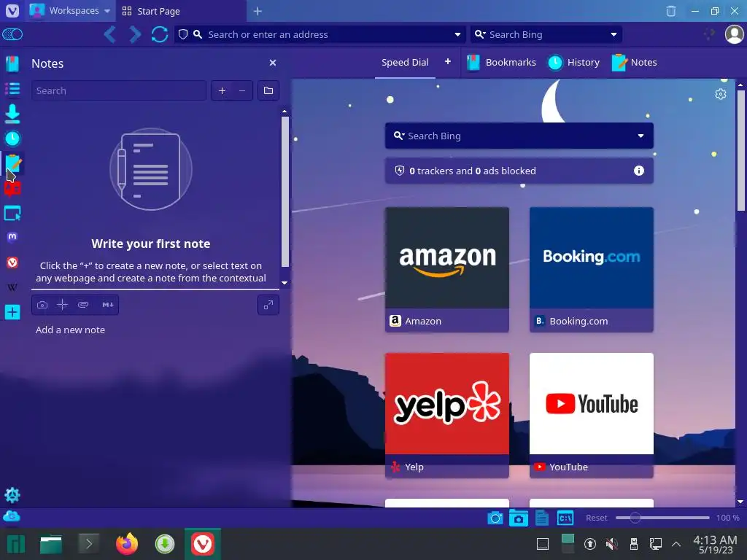Open the user profile avatar

point(734,34)
